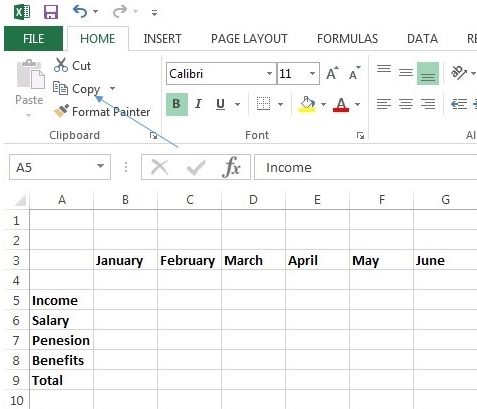Image resolution: width=477 pixels, height=409 pixels.
Task: Expand the Name Box A5 dropdown
Action: [x=100, y=166]
